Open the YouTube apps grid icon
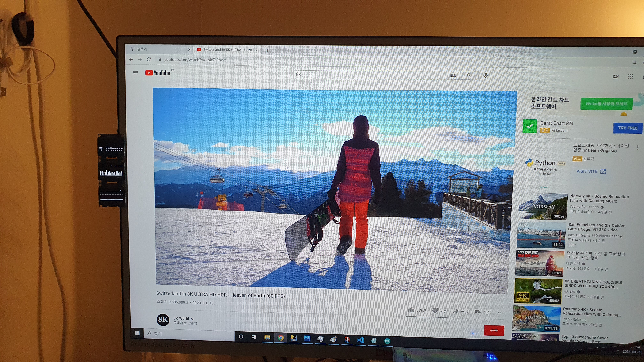This screenshot has height=362, width=644. 630,76
